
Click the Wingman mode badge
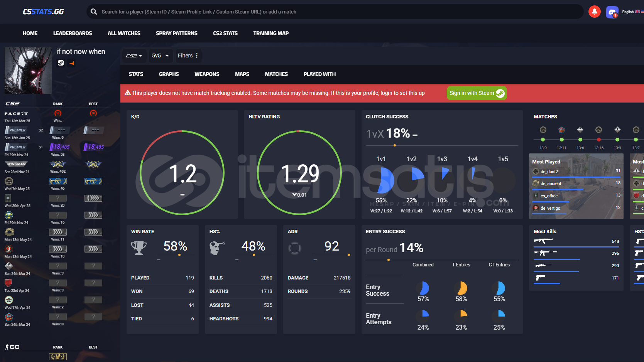point(16,164)
